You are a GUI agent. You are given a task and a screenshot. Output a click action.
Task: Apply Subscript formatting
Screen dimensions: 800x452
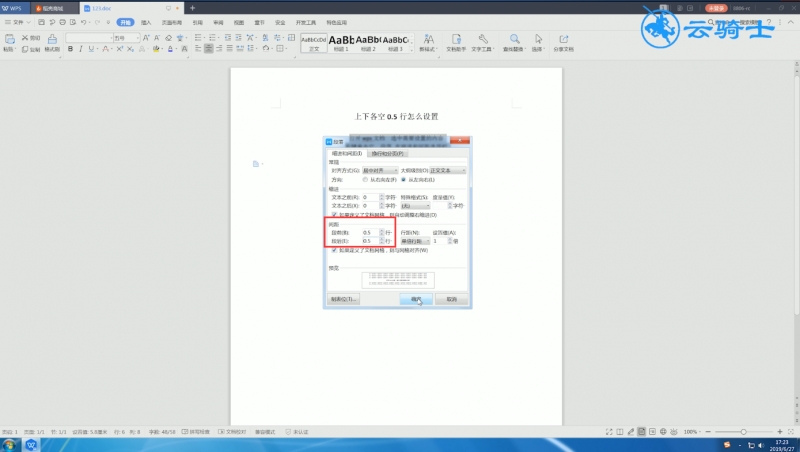tap(131, 49)
